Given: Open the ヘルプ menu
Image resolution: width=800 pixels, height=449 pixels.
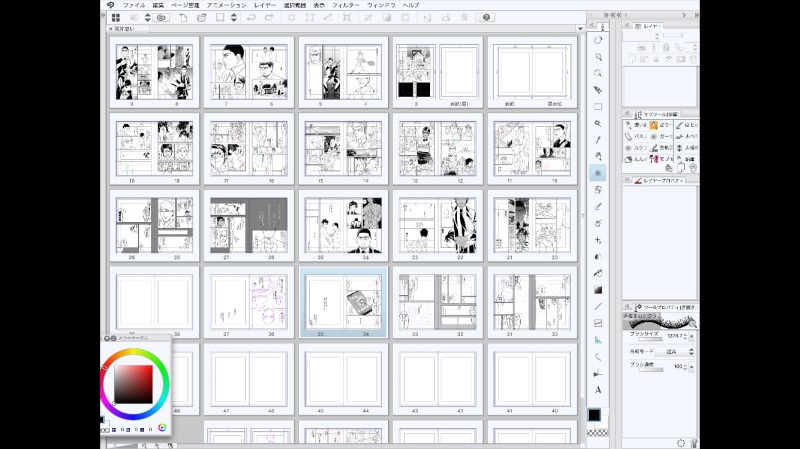Looking at the screenshot, I should (x=411, y=5).
